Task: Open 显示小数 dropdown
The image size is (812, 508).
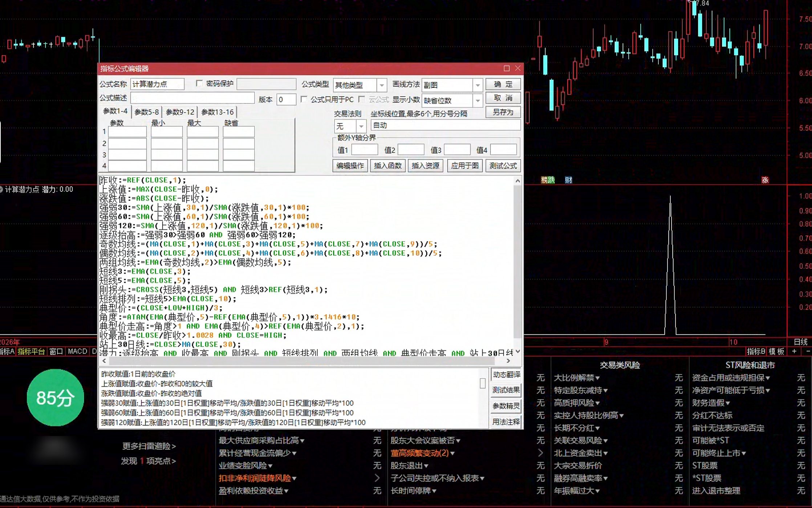Action: (x=478, y=100)
